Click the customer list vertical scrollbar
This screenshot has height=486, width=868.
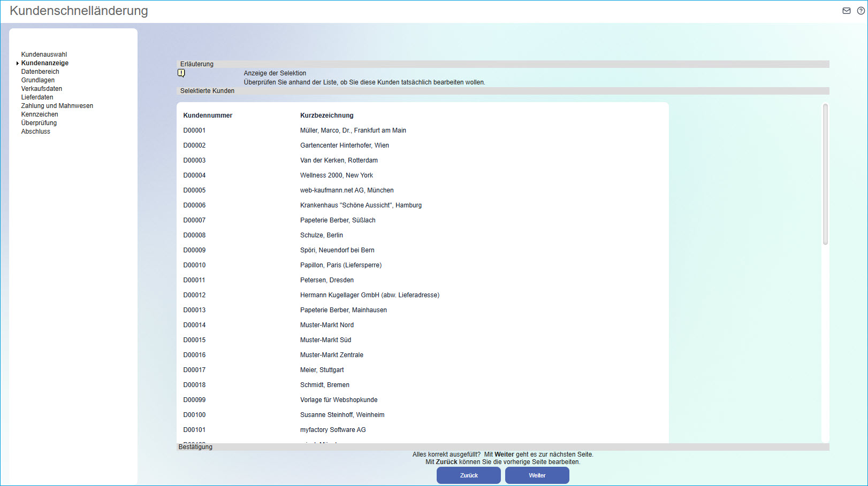point(825,174)
